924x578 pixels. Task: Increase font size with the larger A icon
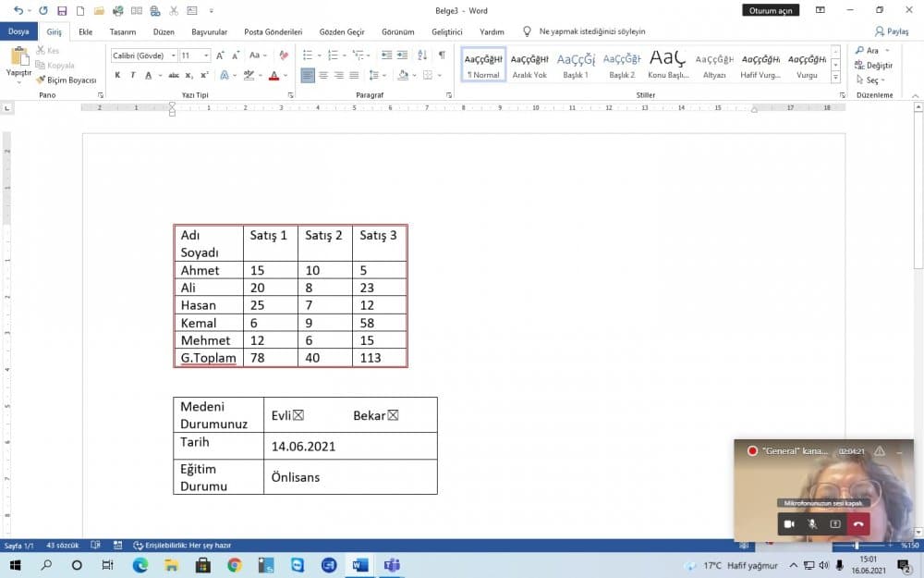pyautogui.click(x=220, y=55)
